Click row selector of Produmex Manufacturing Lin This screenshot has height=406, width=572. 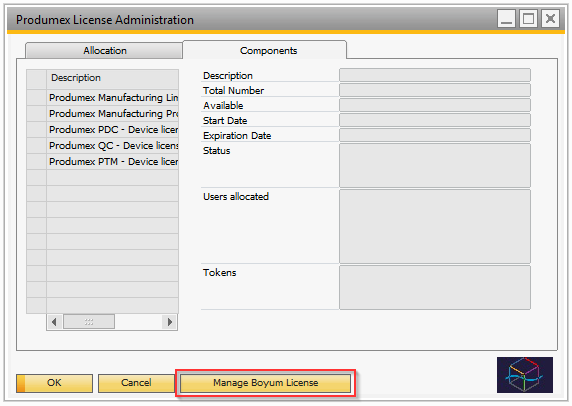click(x=36, y=98)
